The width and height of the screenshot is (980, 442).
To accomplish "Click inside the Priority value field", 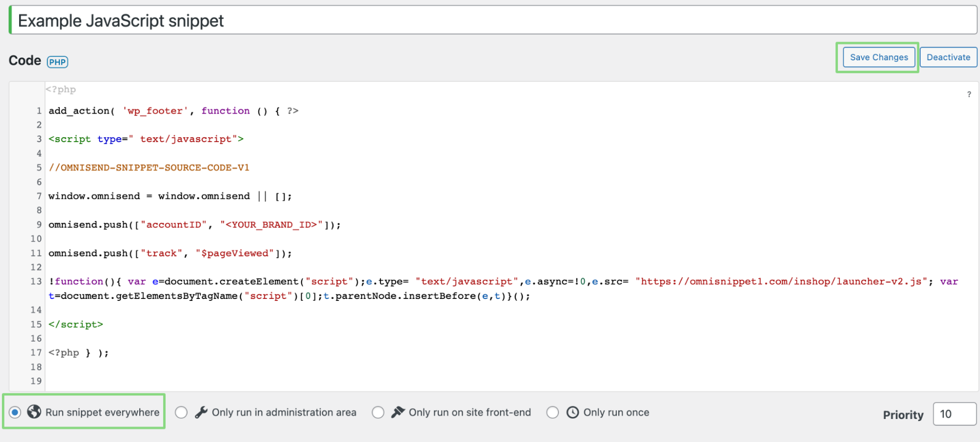I will coord(954,414).
